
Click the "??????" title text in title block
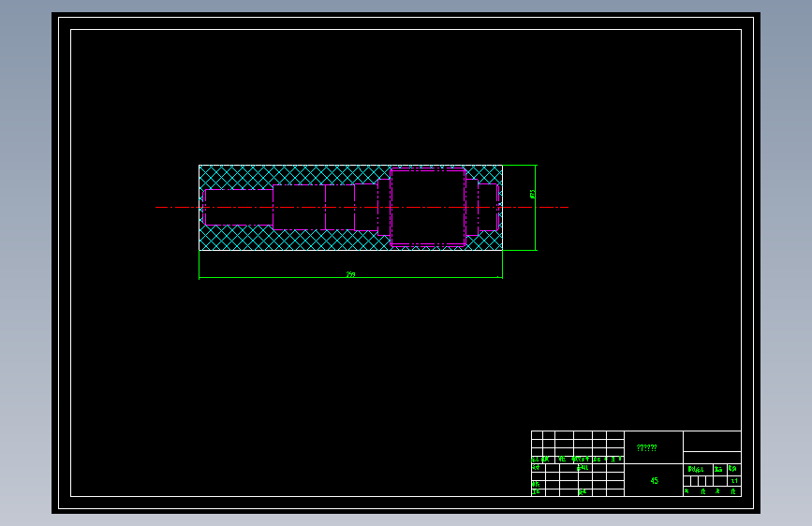pyautogui.click(x=646, y=447)
